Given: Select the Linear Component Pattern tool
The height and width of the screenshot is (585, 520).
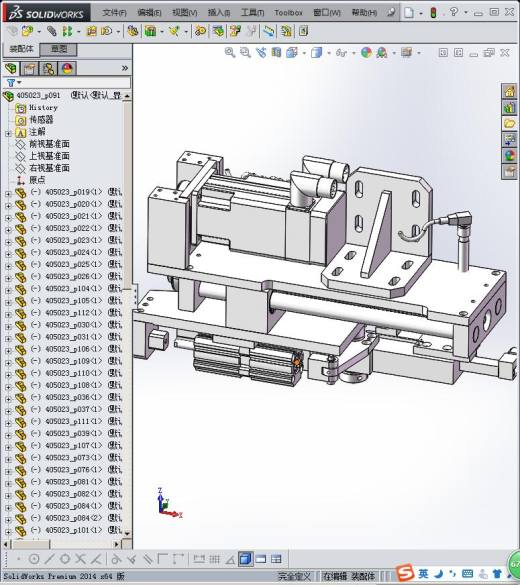Looking at the screenshot, I should (67, 31).
